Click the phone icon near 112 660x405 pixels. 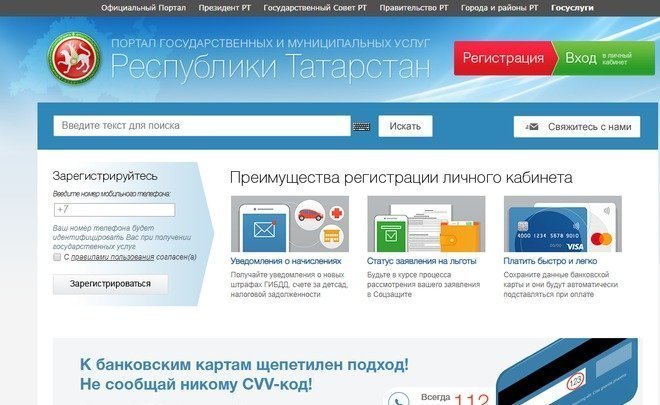pos(399,398)
